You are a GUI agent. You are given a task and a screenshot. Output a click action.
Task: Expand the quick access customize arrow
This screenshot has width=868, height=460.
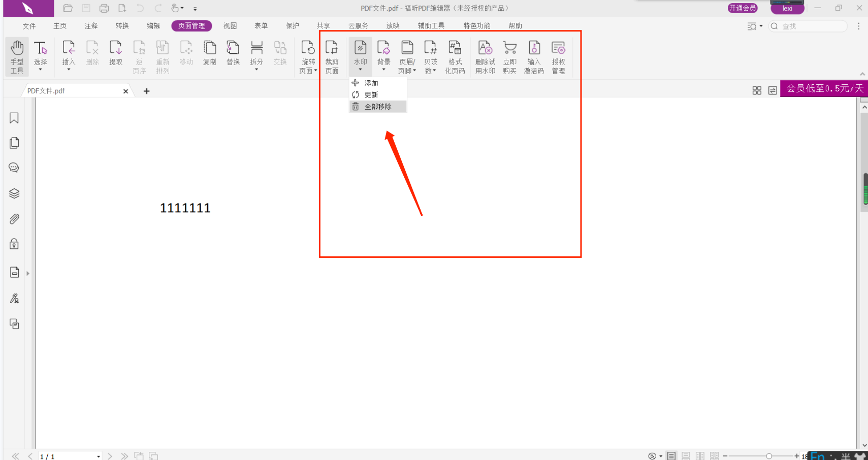(x=195, y=9)
